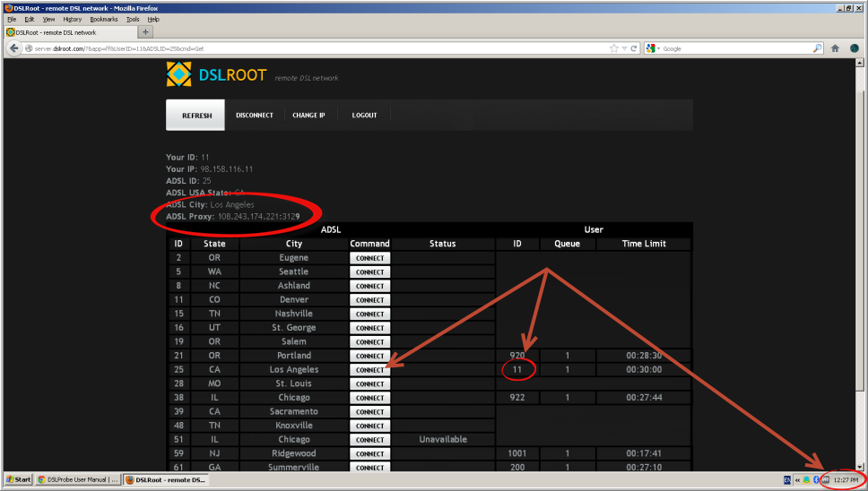
Task: Click the DSLROOT logo icon
Action: pyautogui.click(x=178, y=74)
